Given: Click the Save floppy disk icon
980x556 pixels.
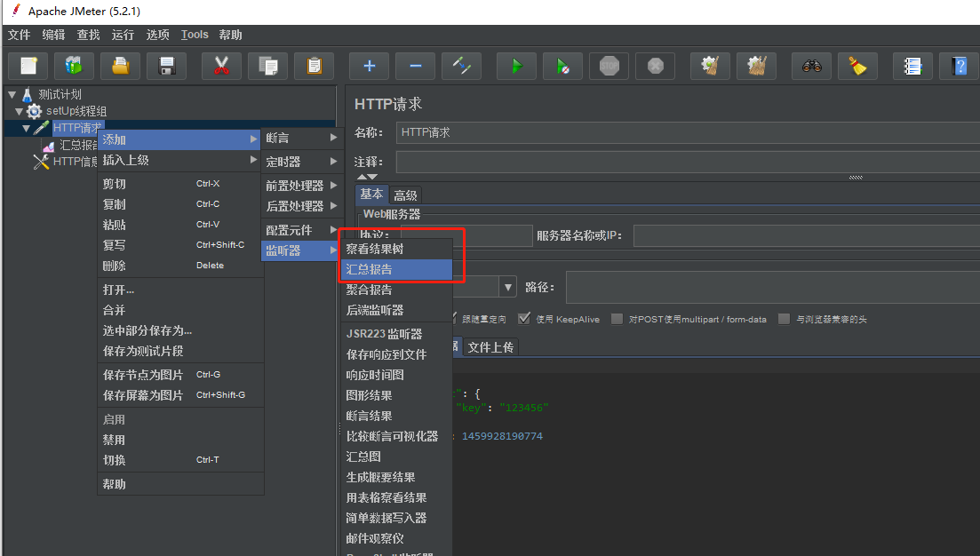Looking at the screenshot, I should [x=167, y=66].
